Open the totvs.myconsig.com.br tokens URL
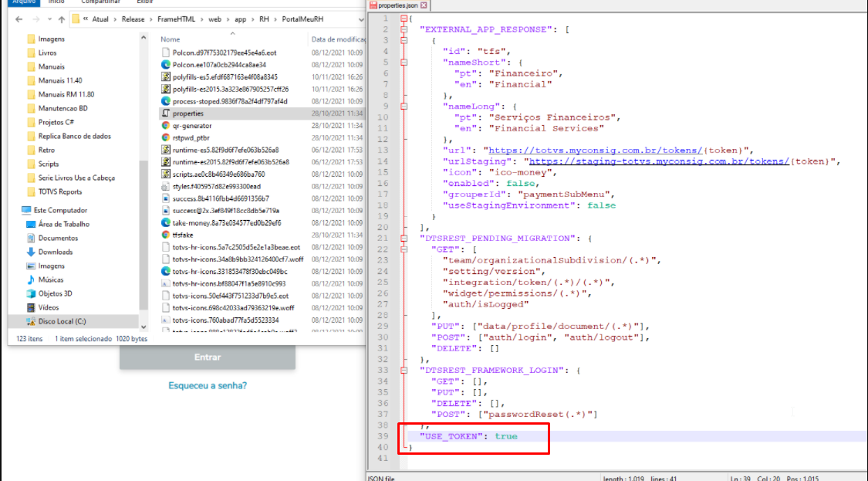868x481 pixels. point(595,151)
